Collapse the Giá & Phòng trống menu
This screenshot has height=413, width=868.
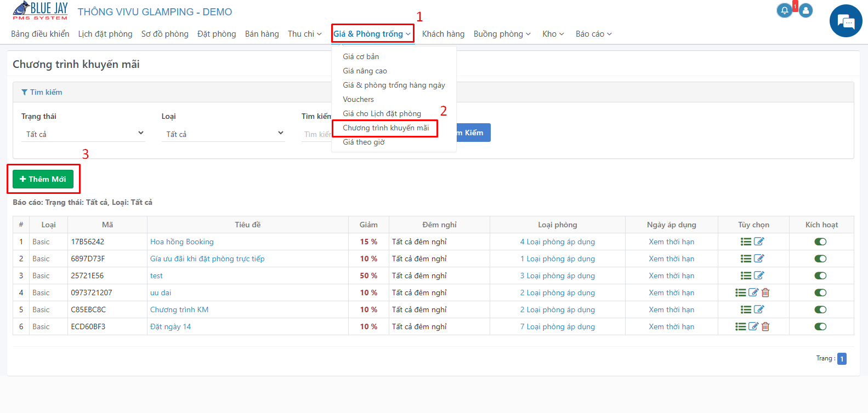372,34
